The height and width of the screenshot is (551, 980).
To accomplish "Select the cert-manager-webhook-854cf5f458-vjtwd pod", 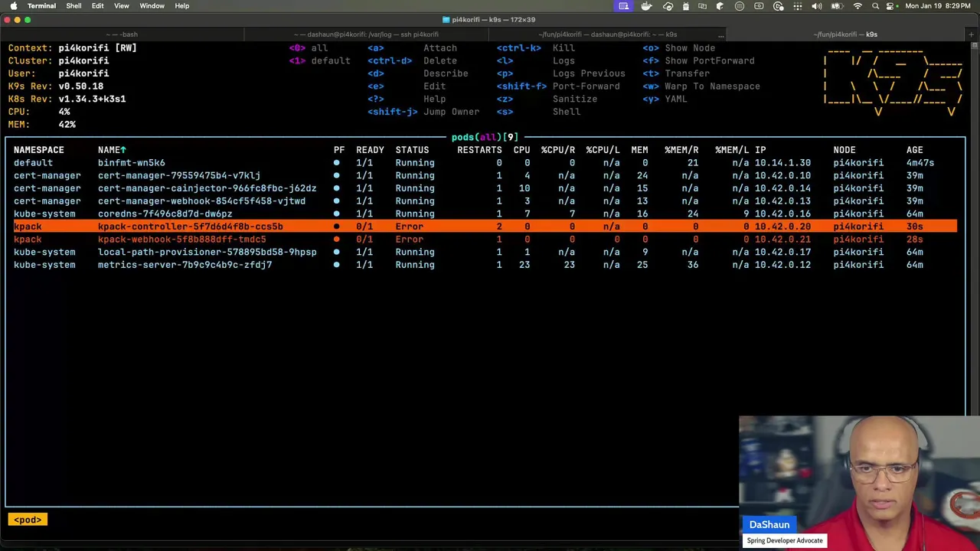I will pos(485,201).
